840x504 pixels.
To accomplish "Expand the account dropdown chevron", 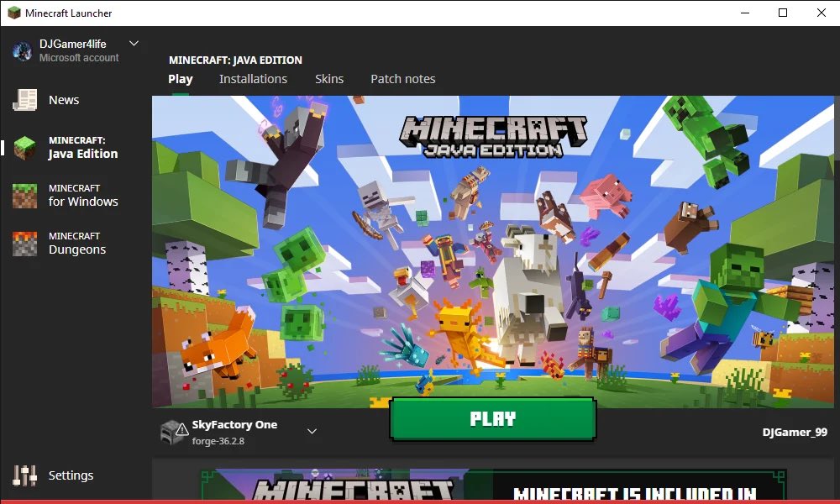I will 134,44.
